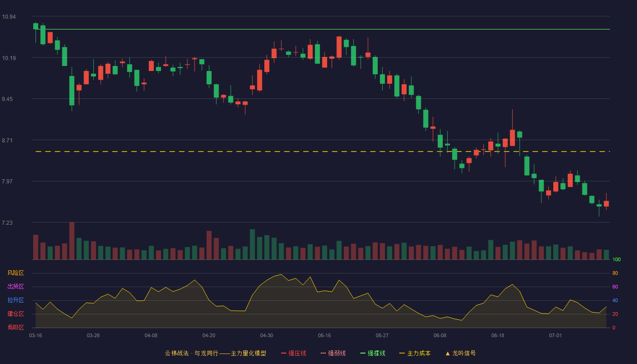
Task: Select the 低吸区 zone label
Action: point(15,328)
